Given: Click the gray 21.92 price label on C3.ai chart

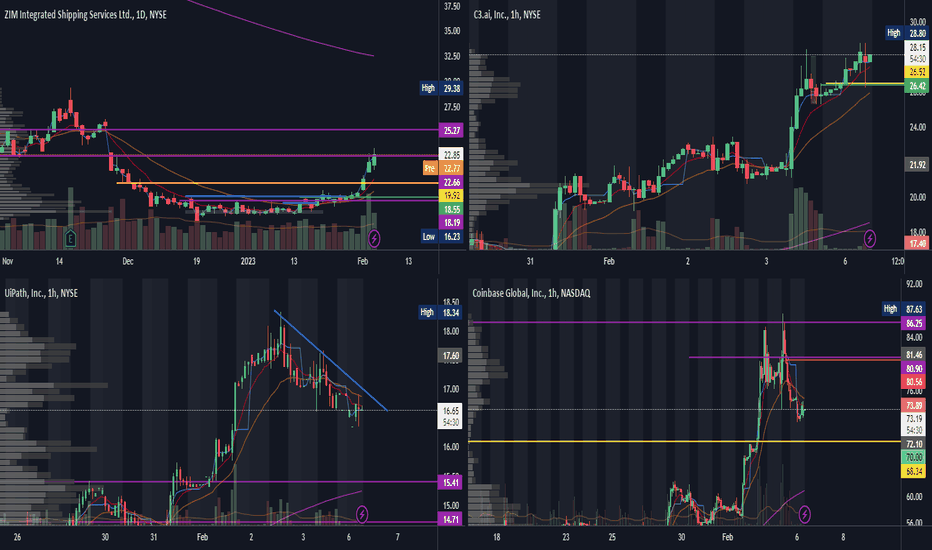Looking at the screenshot, I should pyautogui.click(x=917, y=165).
